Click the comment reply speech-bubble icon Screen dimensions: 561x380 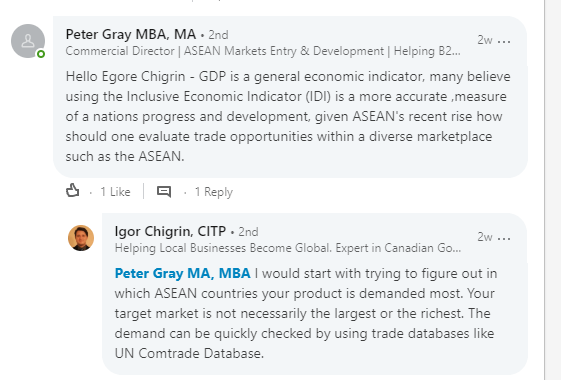pyautogui.click(x=164, y=192)
